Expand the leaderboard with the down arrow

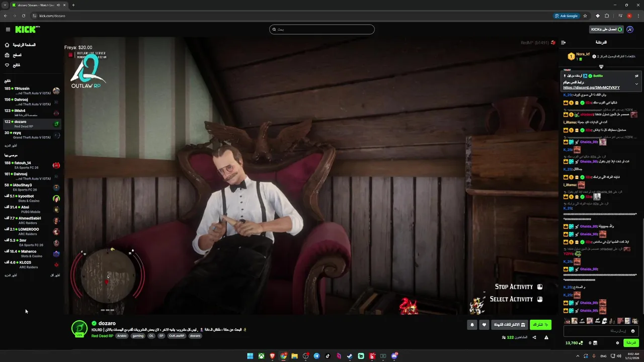pyautogui.click(x=601, y=66)
